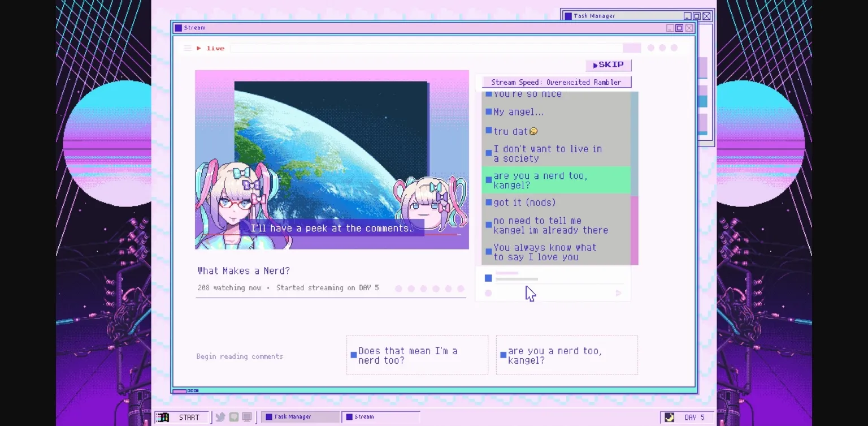Select the "are you a nerd too, kangel?" response
The image size is (868, 426).
pos(566,355)
